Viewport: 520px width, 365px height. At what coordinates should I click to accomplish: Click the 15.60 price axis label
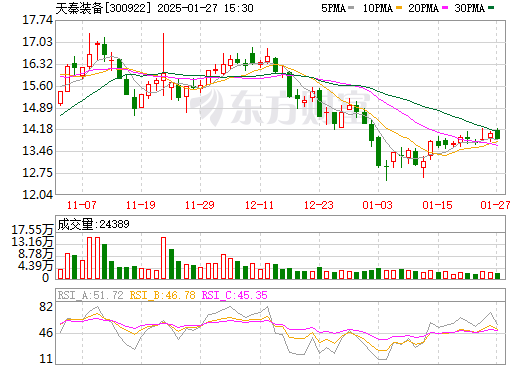[37, 86]
